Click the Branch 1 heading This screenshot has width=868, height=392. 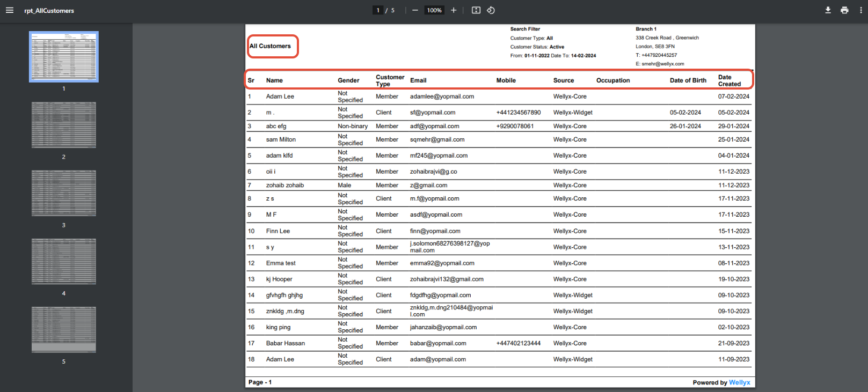click(x=646, y=29)
